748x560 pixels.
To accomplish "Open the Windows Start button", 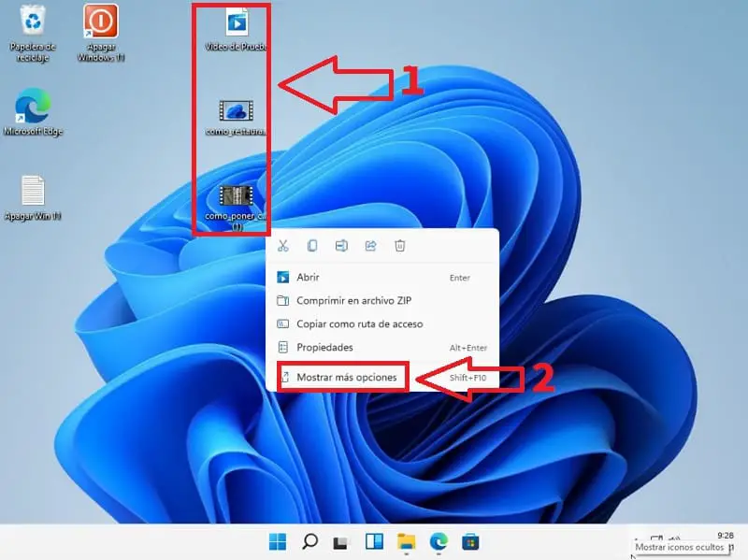I will click(278, 541).
